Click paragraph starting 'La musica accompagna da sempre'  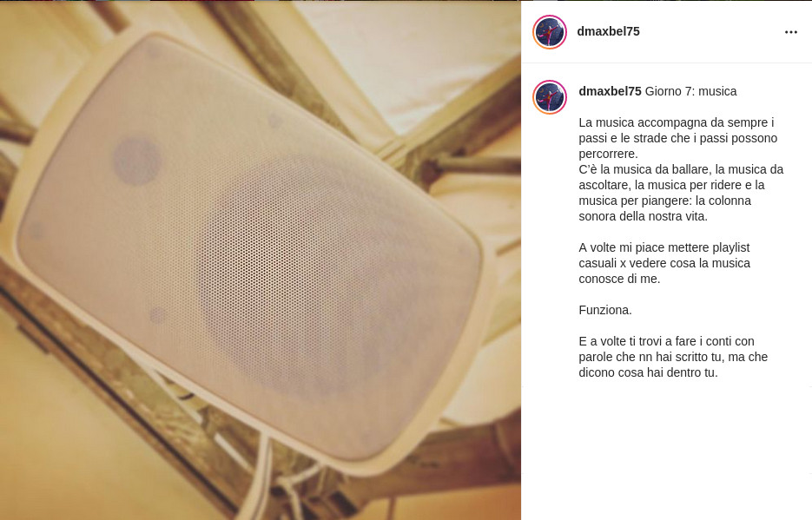(678, 138)
